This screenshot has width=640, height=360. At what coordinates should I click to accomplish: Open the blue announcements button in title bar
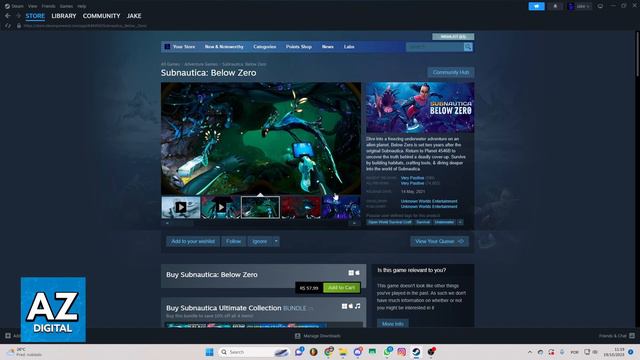[536, 6]
